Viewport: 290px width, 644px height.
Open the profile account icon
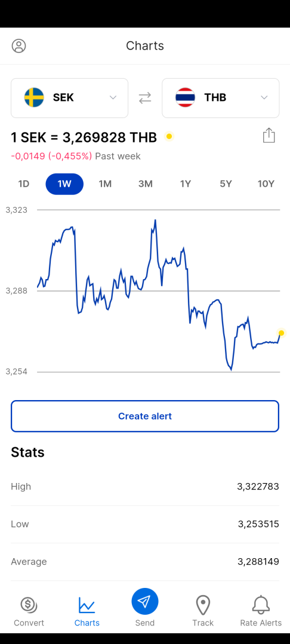[18, 45]
